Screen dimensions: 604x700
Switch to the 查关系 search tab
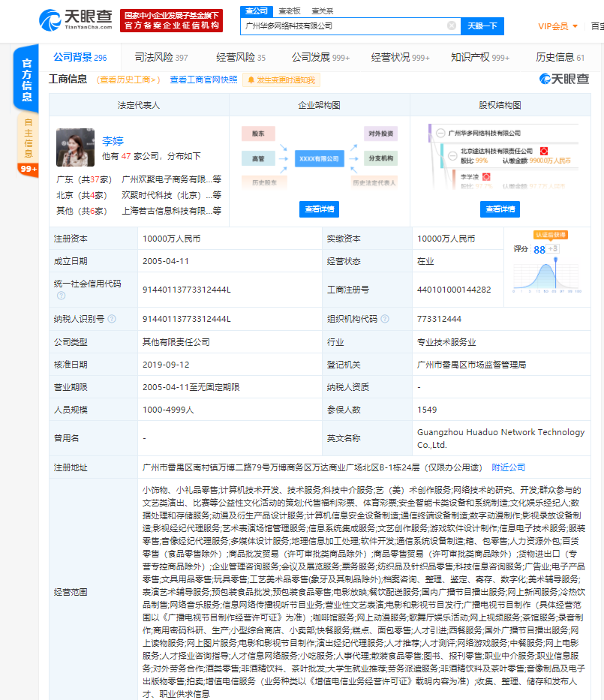click(x=323, y=11)
